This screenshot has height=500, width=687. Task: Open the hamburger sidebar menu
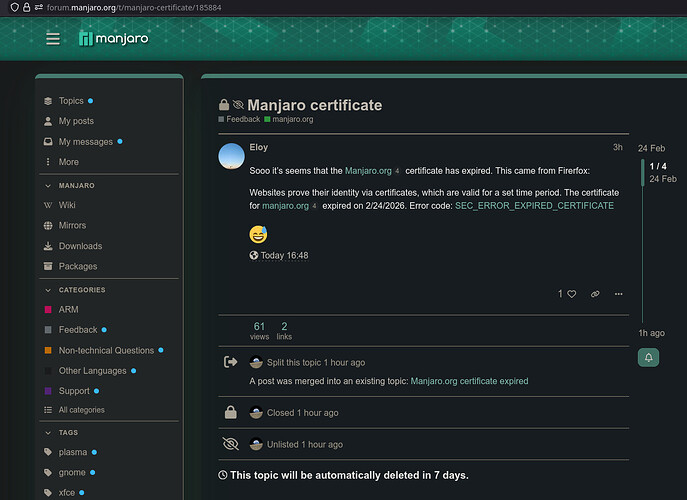point(53,39)
